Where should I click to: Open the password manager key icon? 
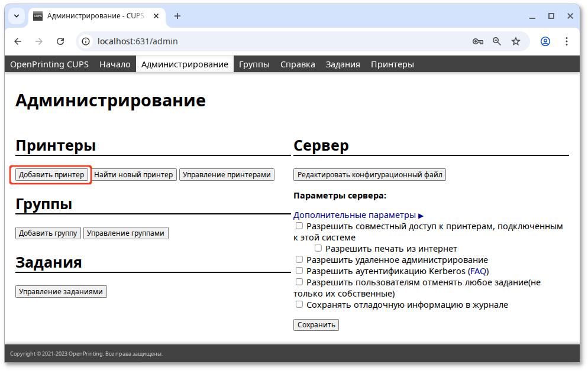(x=477, y=41)
